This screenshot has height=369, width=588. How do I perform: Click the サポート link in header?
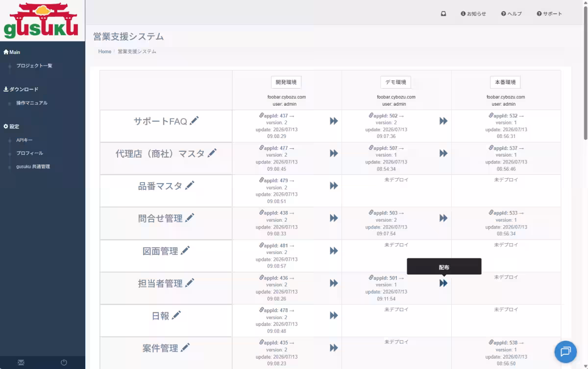pyautogui.click(x=549, y=14)
